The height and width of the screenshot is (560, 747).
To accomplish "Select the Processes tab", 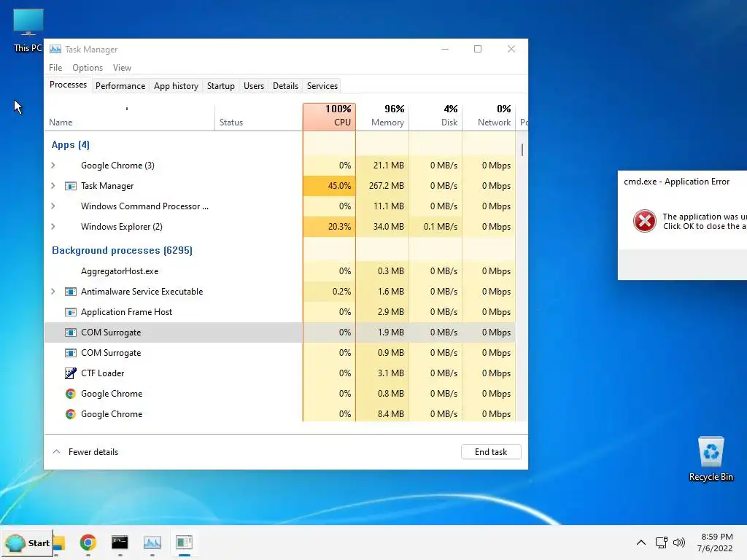I will pos(68,85).
